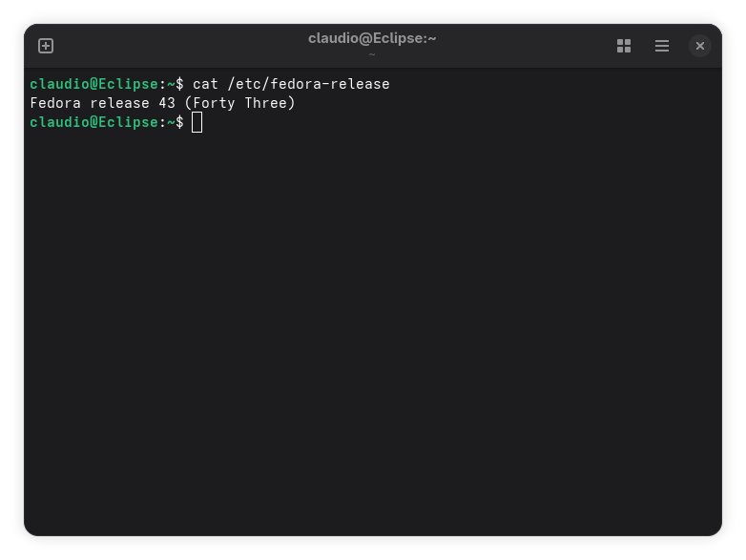Click the first green claudio@Eclipse prompt
The image size is (746, 560).
93,84
